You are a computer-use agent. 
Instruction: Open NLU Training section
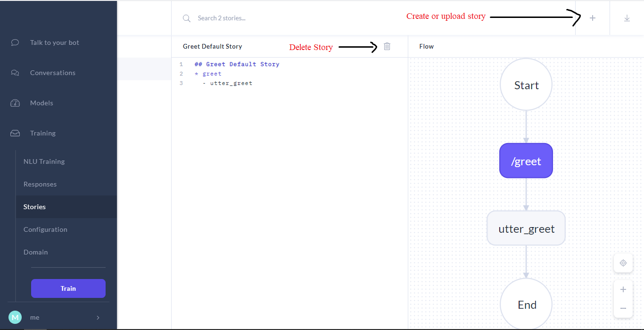click(44, 161)
